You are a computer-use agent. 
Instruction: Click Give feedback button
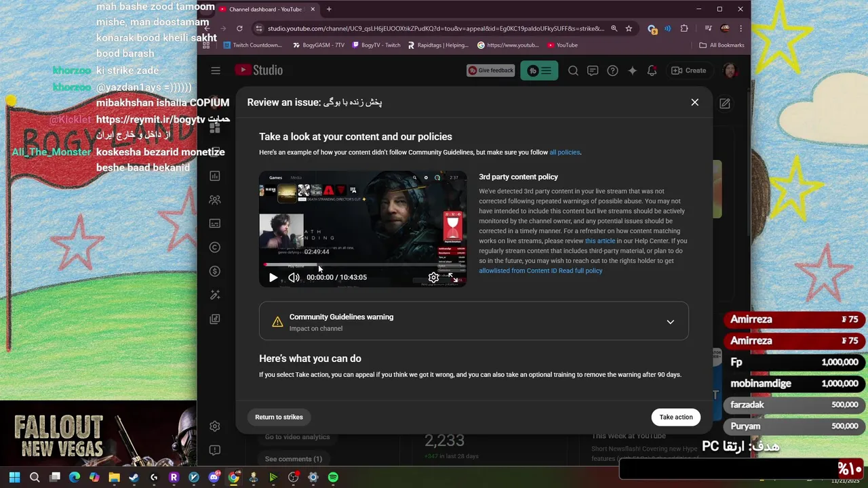pos(490,70)
